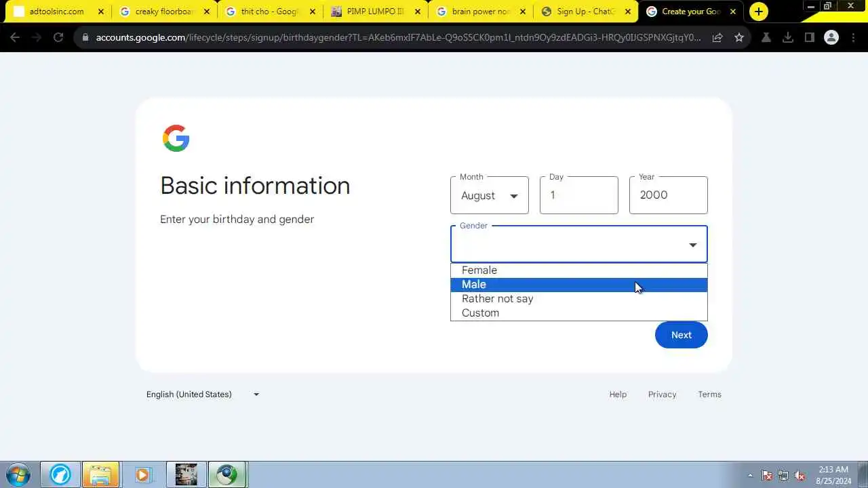Show hidden system tray icons

[750, 475]
